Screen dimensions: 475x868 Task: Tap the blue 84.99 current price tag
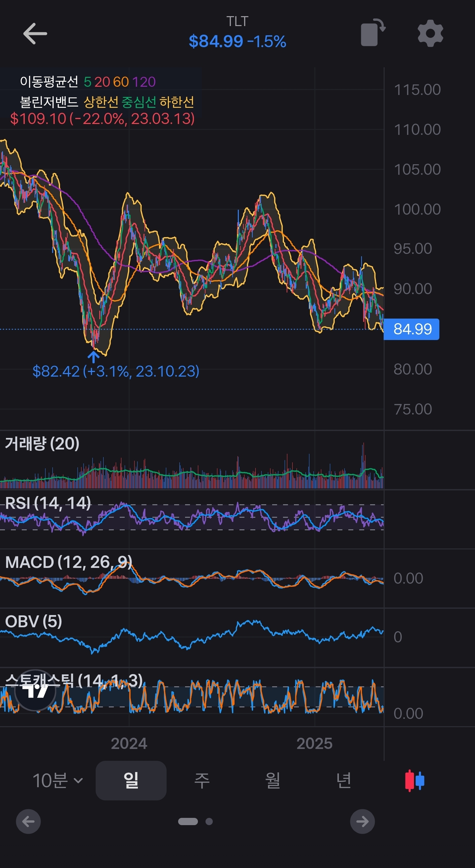(x=412, y=329)
